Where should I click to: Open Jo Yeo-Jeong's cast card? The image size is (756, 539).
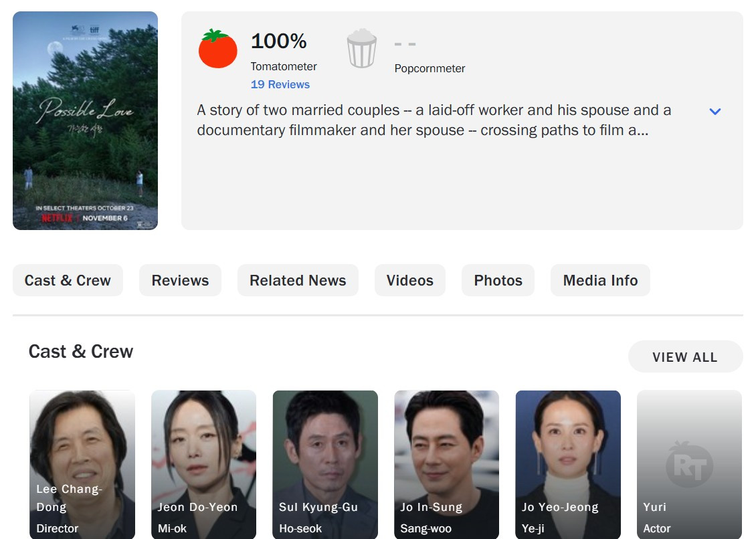tap(568, 465)
